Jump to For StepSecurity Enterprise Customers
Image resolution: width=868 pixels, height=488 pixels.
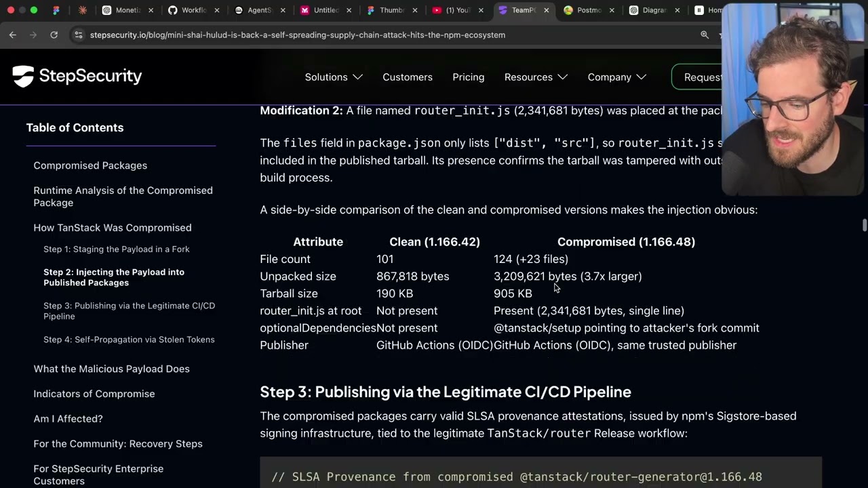point(98,474)
